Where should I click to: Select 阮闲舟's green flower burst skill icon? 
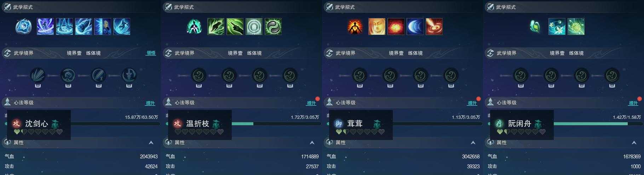coord(576,27)
